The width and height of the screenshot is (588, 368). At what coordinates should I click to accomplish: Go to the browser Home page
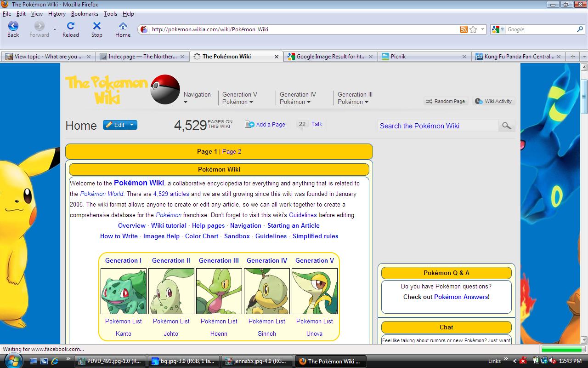123,26
